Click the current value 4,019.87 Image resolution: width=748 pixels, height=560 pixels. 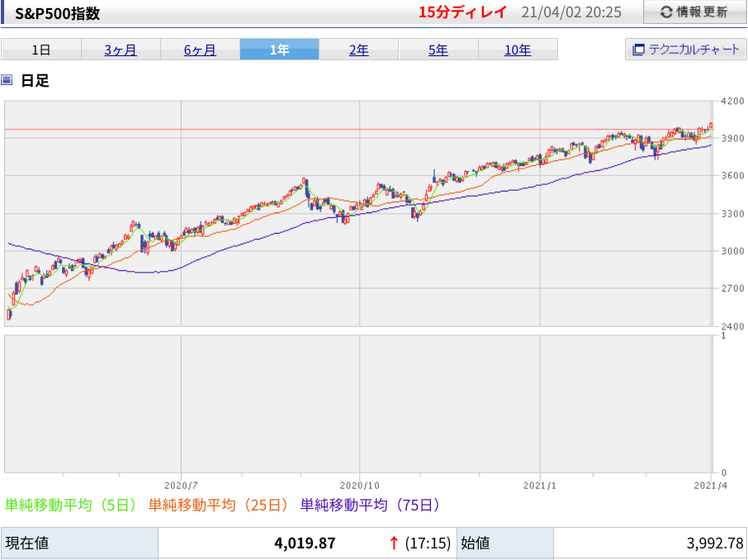[x=305, y=543]
